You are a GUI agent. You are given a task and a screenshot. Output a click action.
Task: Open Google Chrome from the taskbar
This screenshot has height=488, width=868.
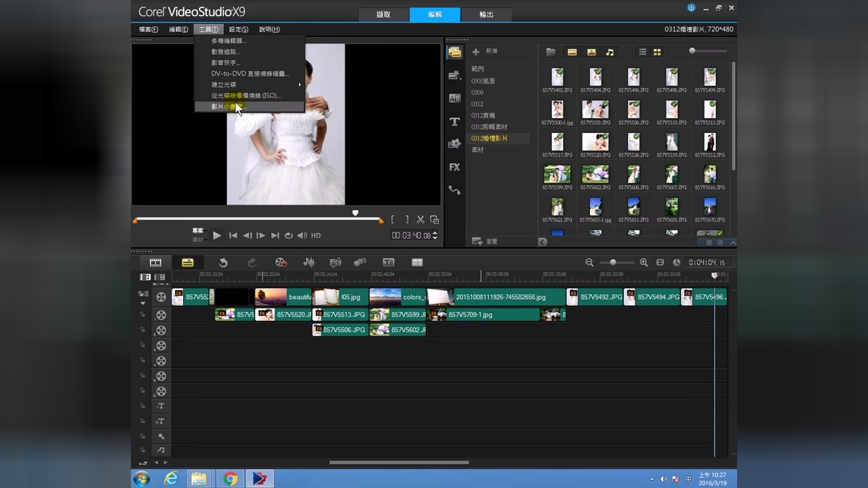point(231,479)
